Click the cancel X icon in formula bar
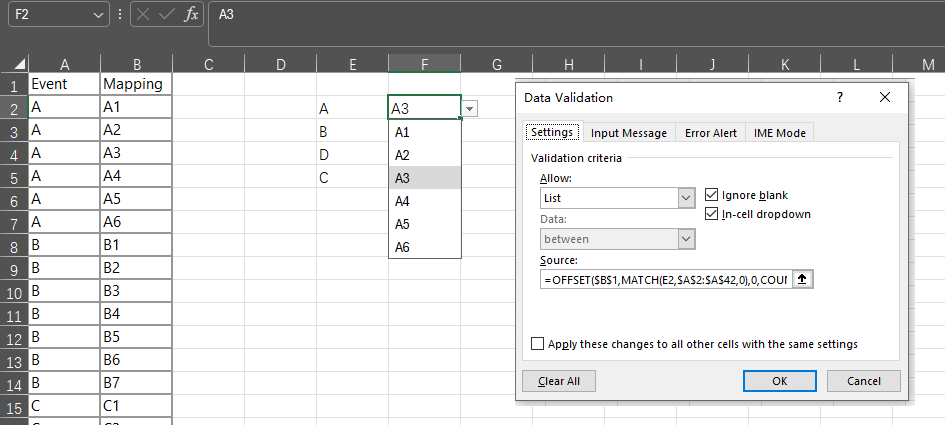 tap(143, 14)
